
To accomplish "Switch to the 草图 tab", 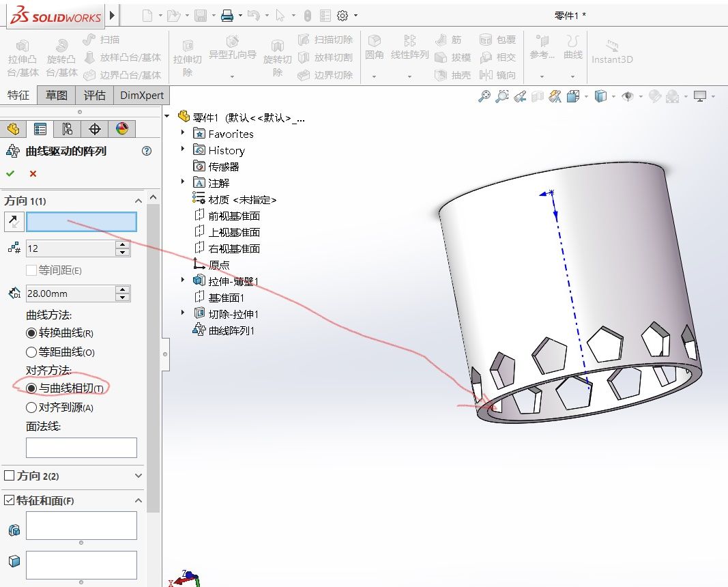I will pyautogui.click(x=57, y=95).
